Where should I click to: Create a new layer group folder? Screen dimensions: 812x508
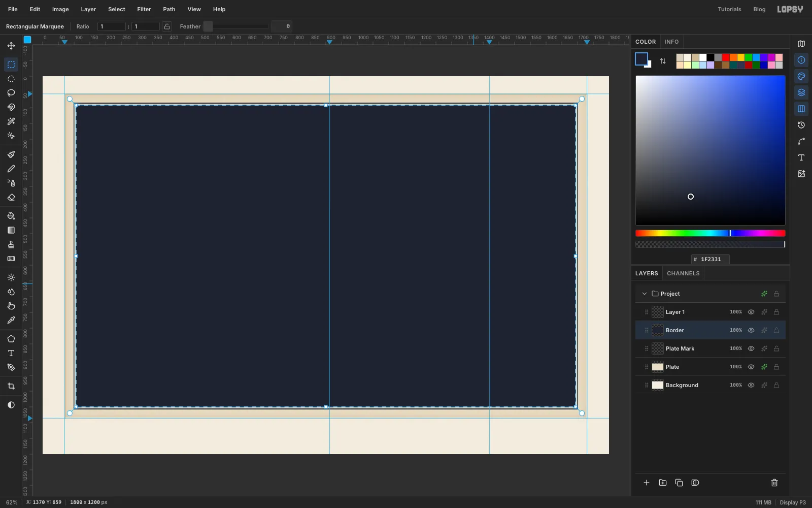[x=663, y=483]
